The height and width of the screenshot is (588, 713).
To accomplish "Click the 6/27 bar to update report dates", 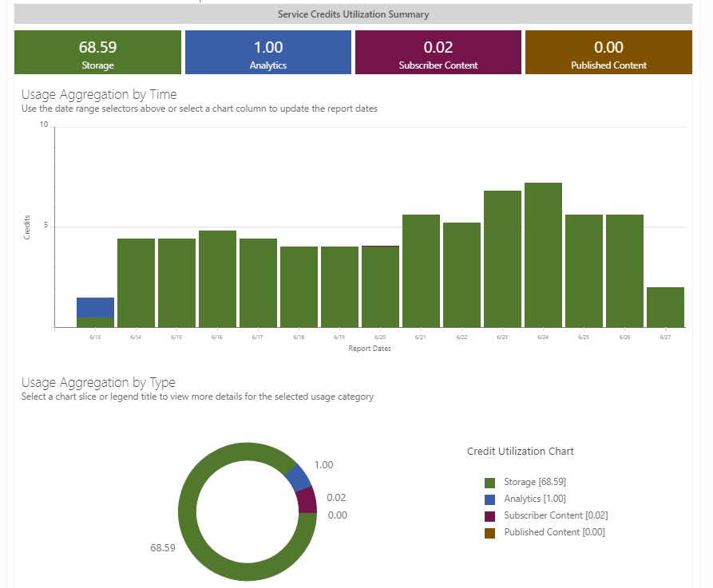I will (x=664, y=307).
